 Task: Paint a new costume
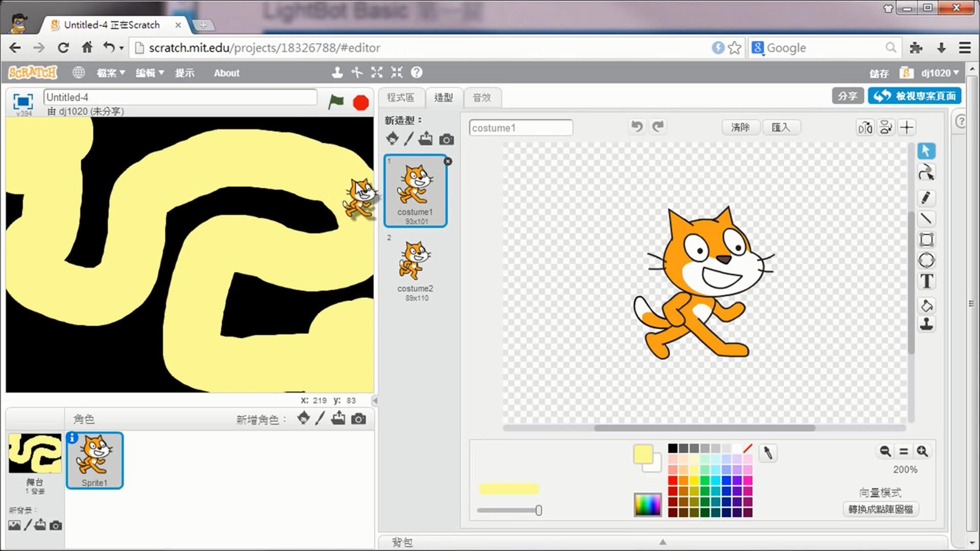[409, 139]
